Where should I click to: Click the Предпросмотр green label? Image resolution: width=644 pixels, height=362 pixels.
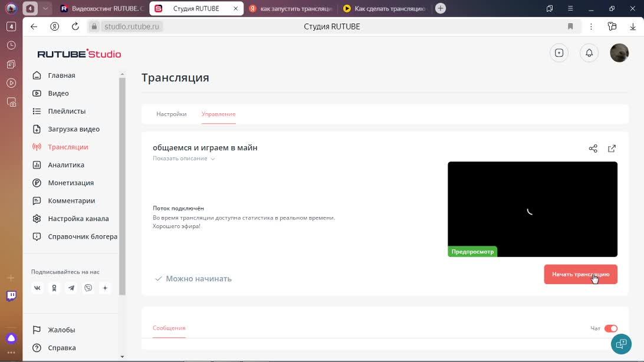[472, 252]
